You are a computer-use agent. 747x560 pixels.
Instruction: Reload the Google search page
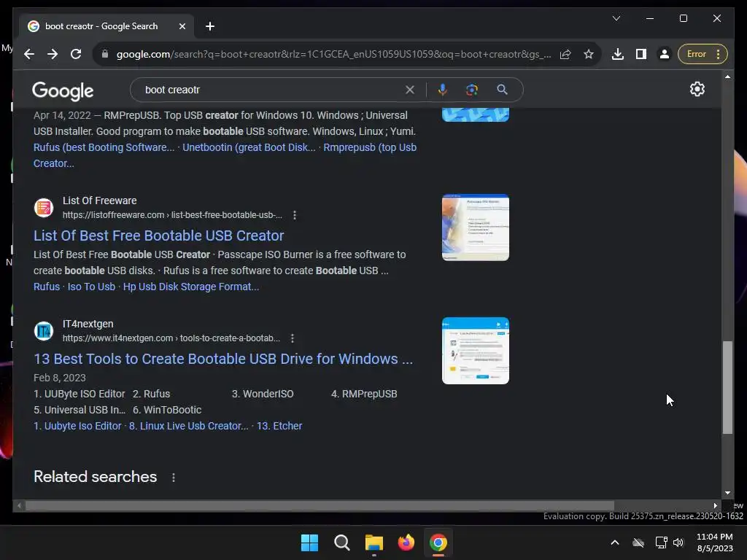coord(76,54)
